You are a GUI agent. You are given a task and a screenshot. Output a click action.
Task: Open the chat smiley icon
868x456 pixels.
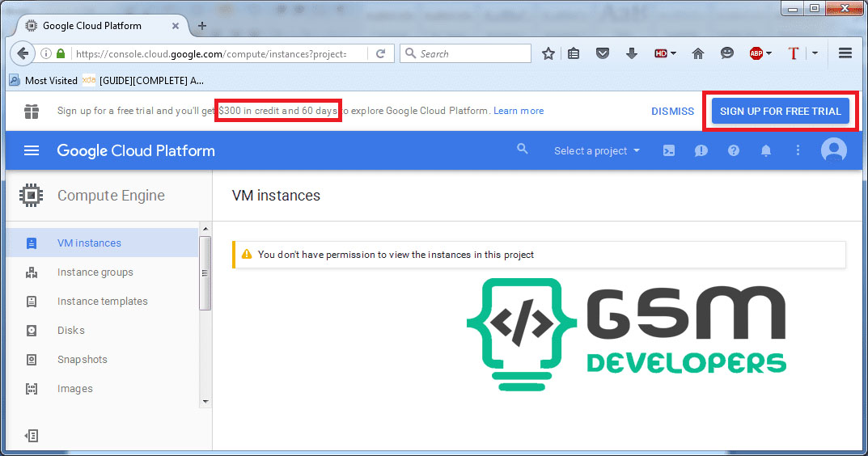click(x=727, y=53)
